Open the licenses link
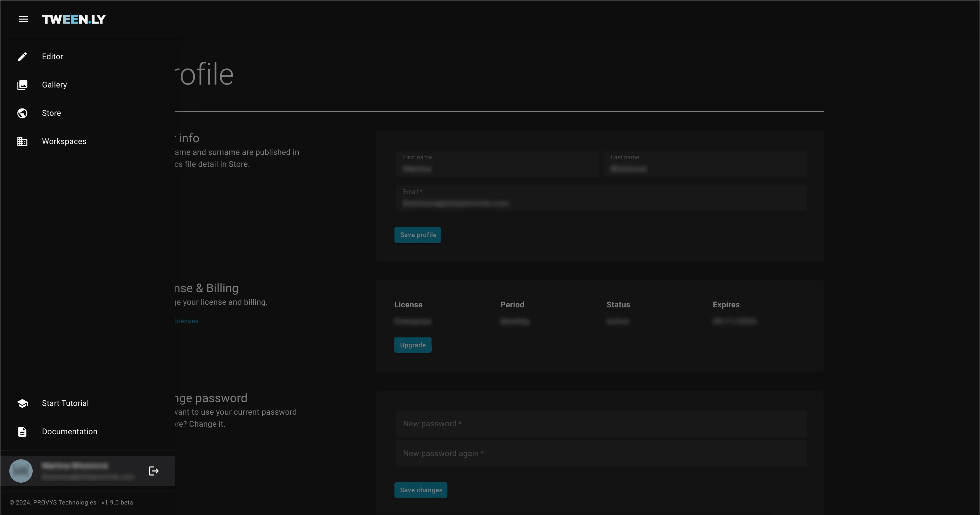This screenshot has width=980, height=515. [x=186, y=321]
